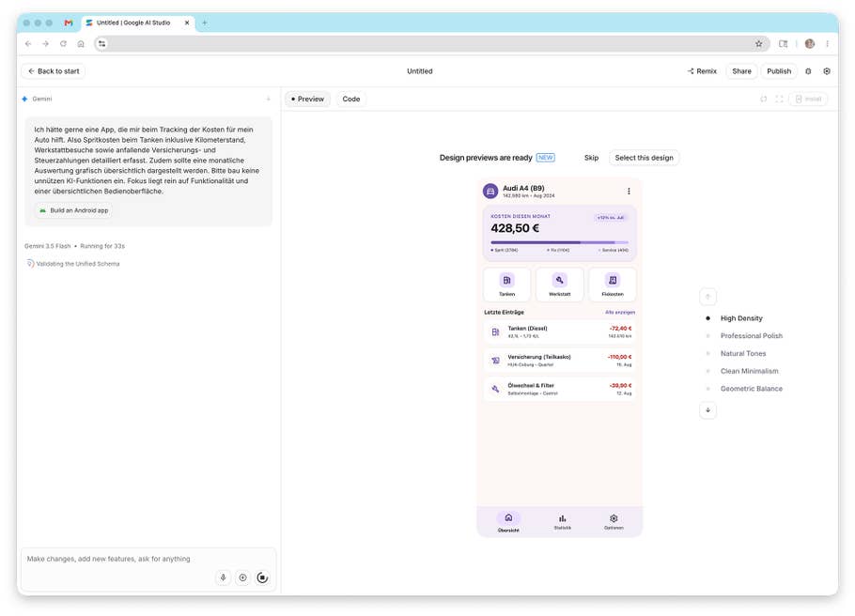Open a new browser tab
Viewport: 855px width, 616px height.
pos(205,23)
